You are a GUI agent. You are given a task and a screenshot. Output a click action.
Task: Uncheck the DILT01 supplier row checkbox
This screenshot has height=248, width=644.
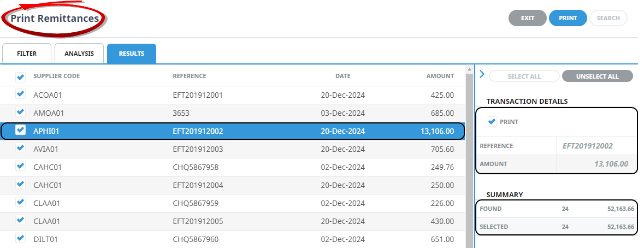[21, 238]
